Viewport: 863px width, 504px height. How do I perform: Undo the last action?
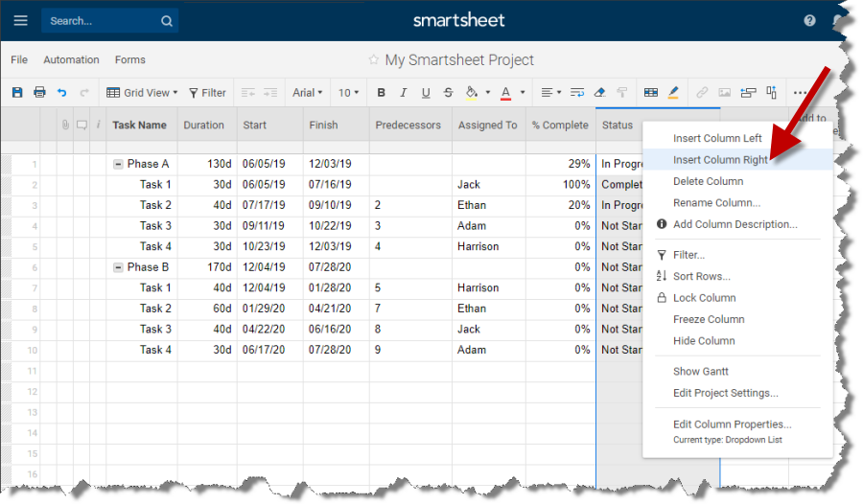[x=62, y=92]
